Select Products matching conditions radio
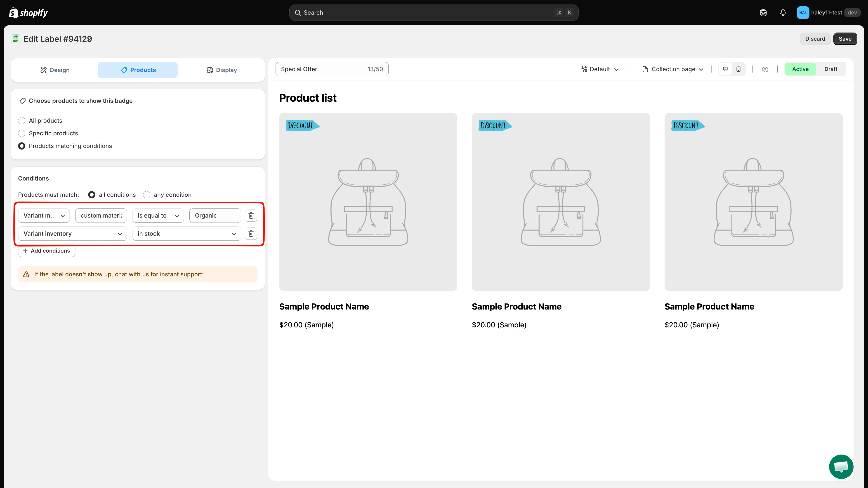The height and width of the screenshot is (488, 868). [x=21, y=146]
